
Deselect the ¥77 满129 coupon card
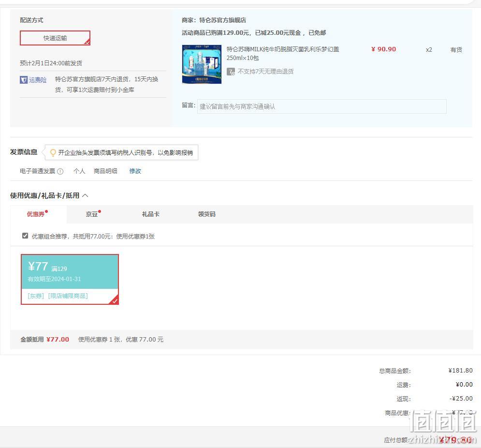coord(70,280)
